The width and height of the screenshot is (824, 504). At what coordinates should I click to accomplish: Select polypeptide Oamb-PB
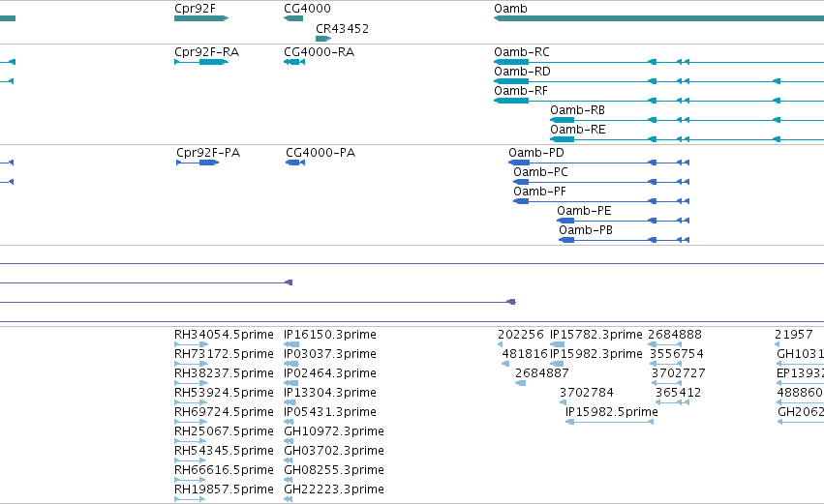624,240
